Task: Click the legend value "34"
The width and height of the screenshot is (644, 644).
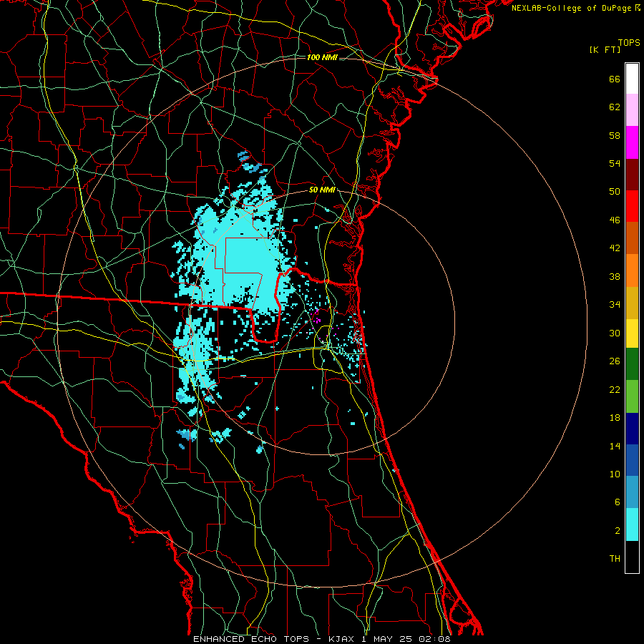Action: point(615,305)
